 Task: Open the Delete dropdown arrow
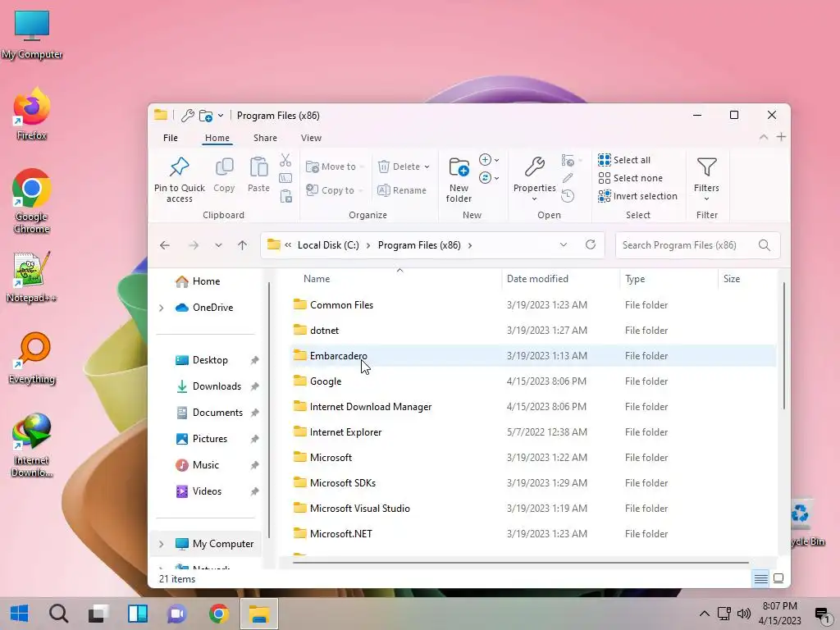click(x=427, y=167)
